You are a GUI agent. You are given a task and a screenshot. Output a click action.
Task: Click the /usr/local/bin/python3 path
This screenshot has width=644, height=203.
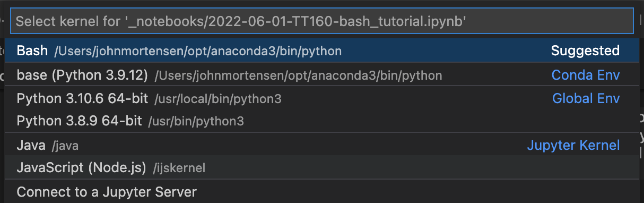click(218, 99)
